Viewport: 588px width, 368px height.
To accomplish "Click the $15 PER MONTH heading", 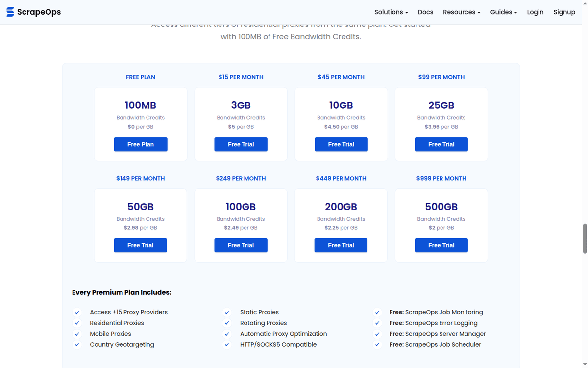I will point(241,77).
